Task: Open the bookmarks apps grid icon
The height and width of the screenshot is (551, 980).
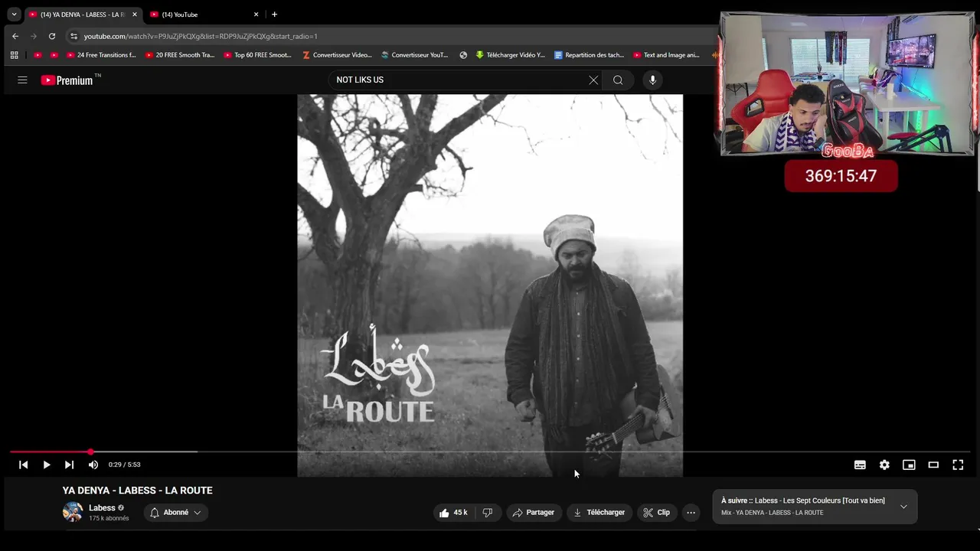Action: point(14,55)
